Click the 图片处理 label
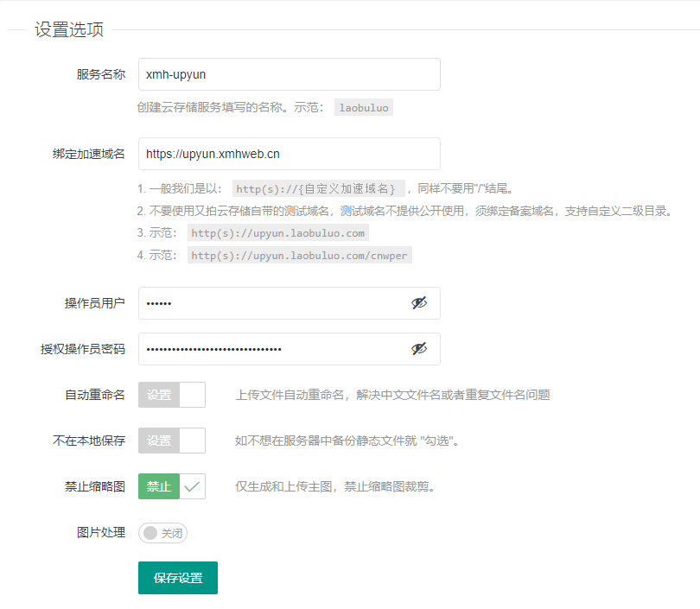Image resolution: width=700 pixels, height=609 pixels. tap(101, 532)
